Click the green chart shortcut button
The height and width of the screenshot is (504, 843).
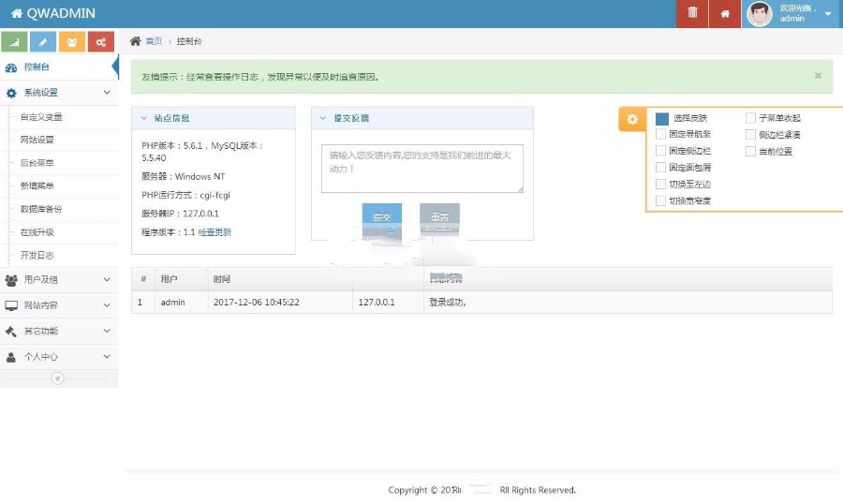(14, 42)
